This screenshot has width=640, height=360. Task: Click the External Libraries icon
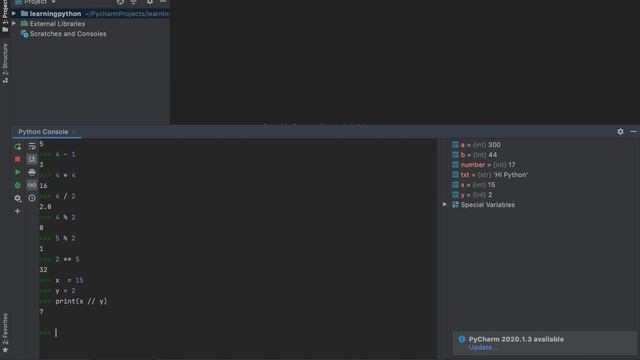click(24, 24)
